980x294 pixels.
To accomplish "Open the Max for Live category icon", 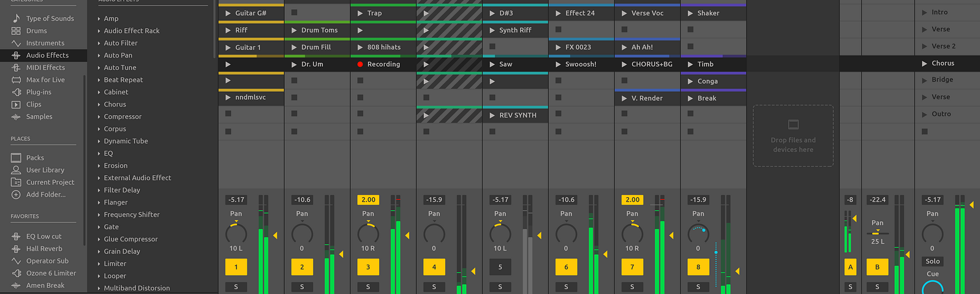I will pyautogui.click(x=16, y=80).
